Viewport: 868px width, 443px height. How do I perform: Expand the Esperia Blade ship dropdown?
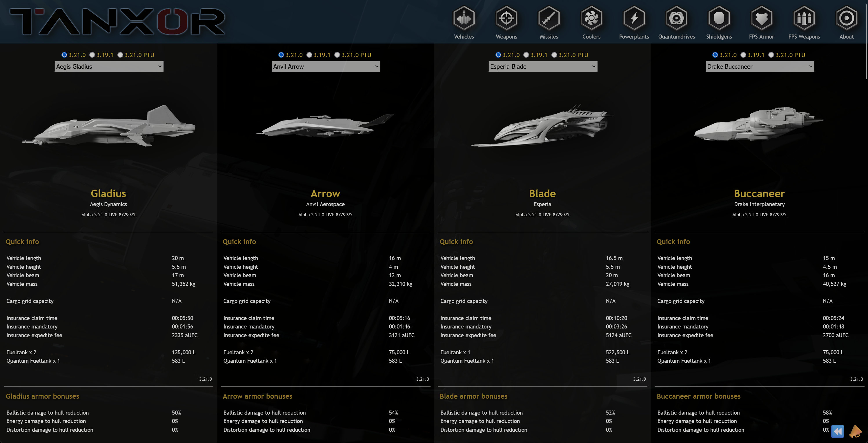543,66
